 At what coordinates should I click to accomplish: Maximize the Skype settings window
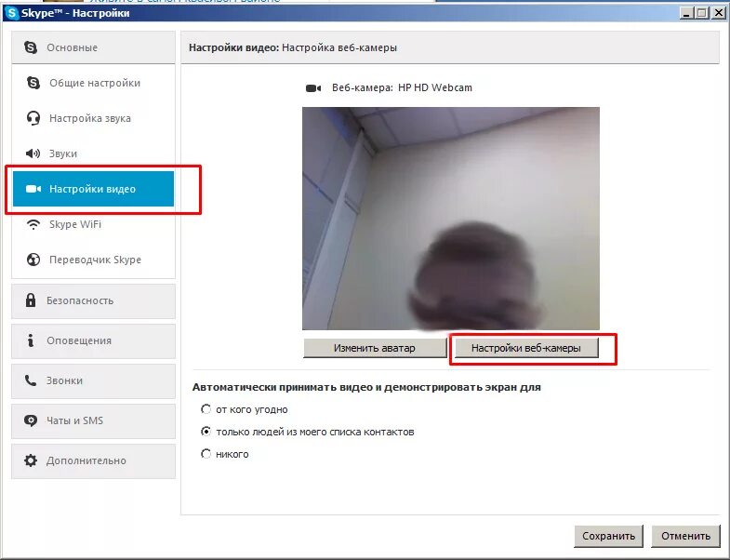point(701,13)
